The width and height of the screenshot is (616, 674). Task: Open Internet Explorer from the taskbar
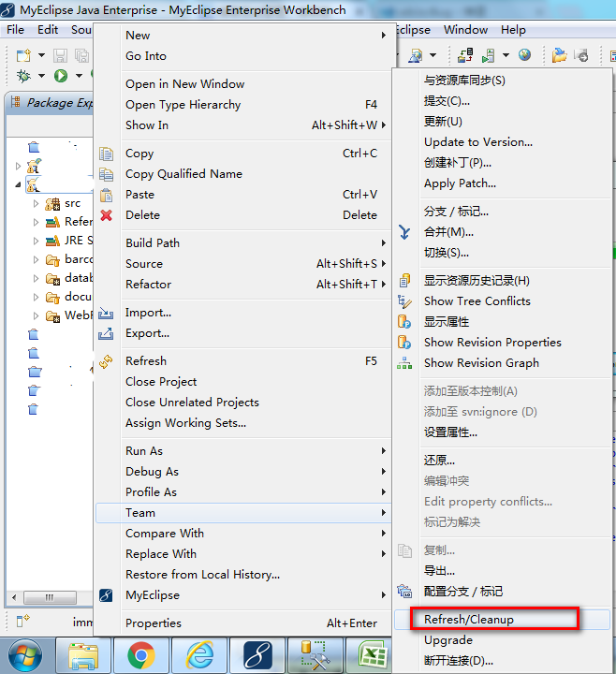click(199, 656)
